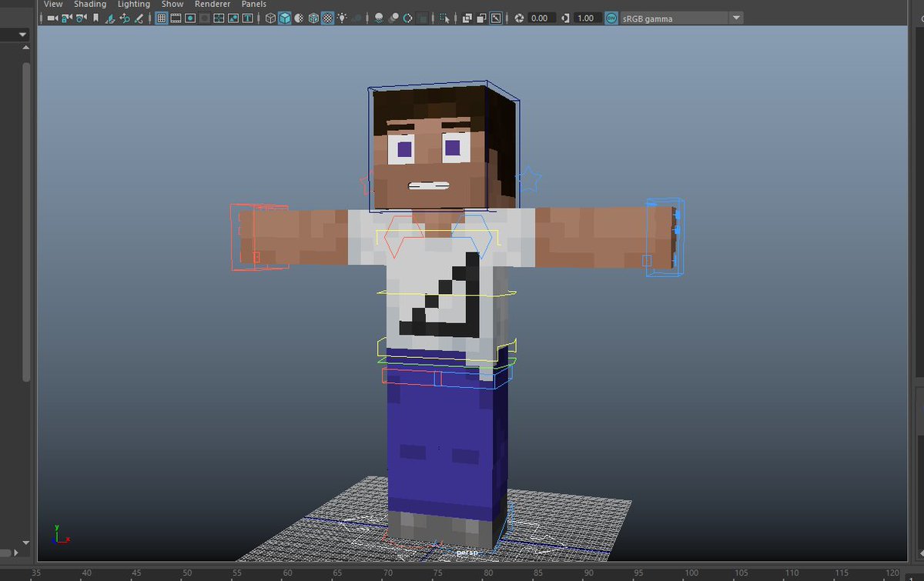
Task: Switch to Wireframe display mode
Action: pos(269,18)
